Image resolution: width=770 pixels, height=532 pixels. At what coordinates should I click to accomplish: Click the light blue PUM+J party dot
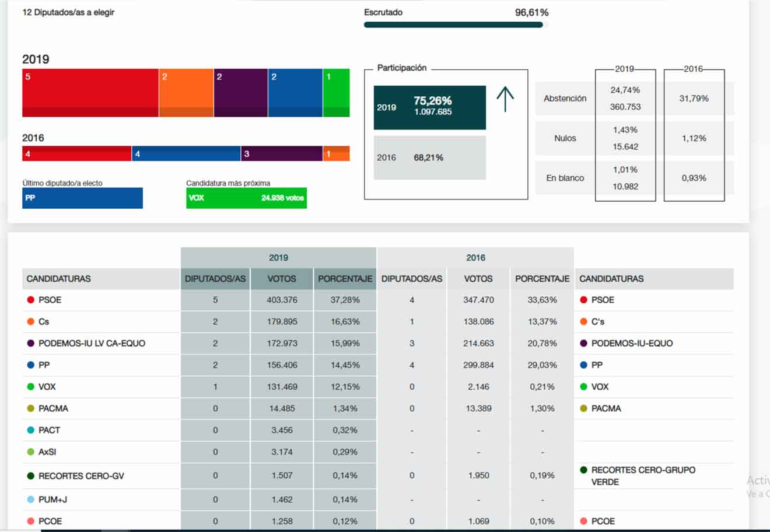30,499
